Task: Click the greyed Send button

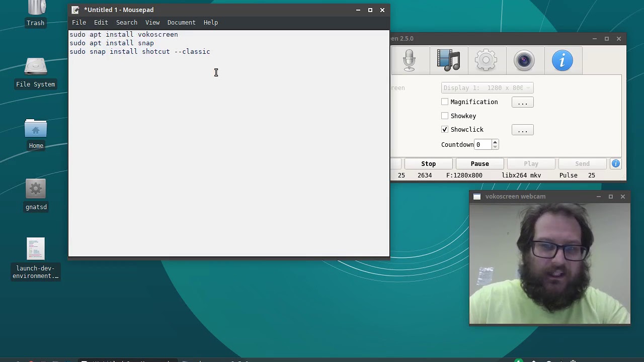Action: (582, 163)
